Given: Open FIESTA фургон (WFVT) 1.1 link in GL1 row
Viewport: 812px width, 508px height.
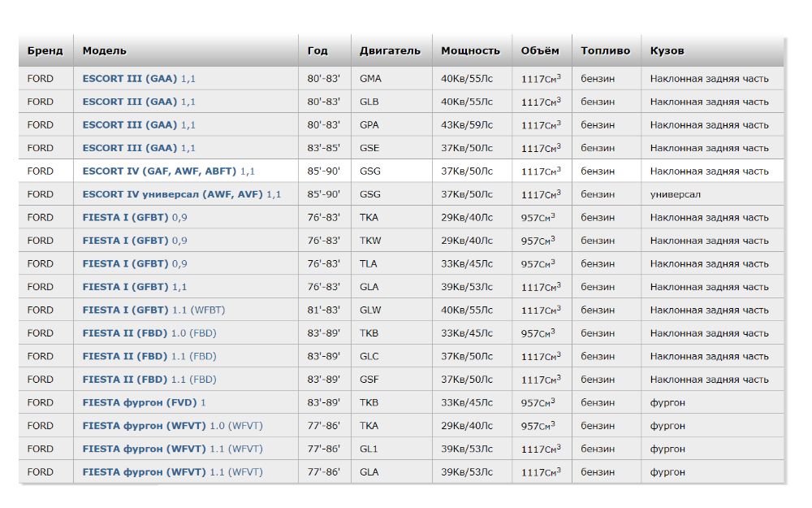Looking at the screenshot, I should coord(172,449).
